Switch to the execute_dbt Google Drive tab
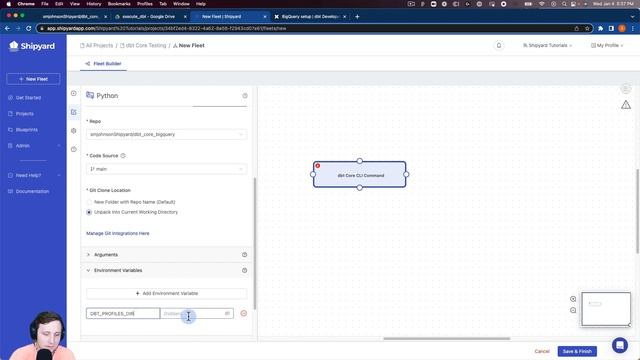The image size is (640, 360). (x=149, y=17)
